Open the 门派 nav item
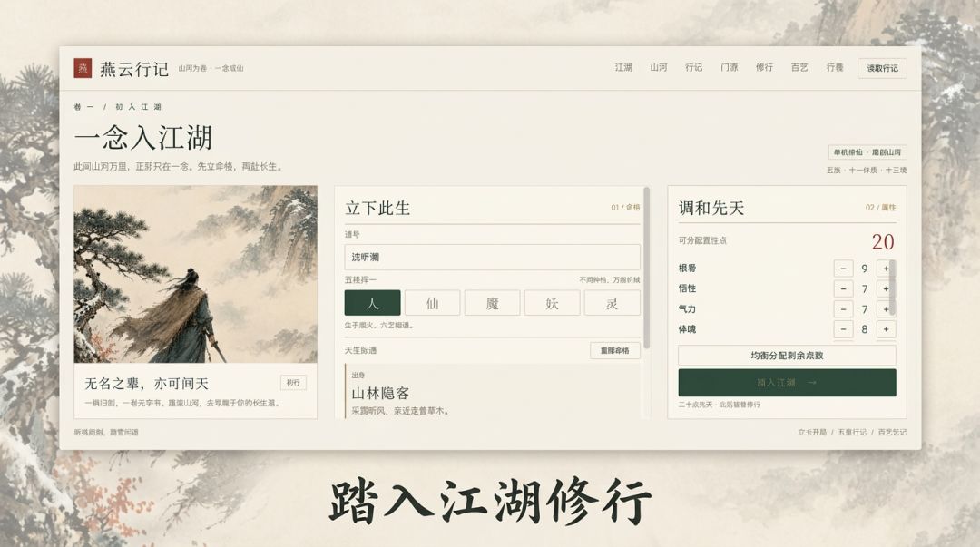Screen dimensions: 980x547 point(730,67)
